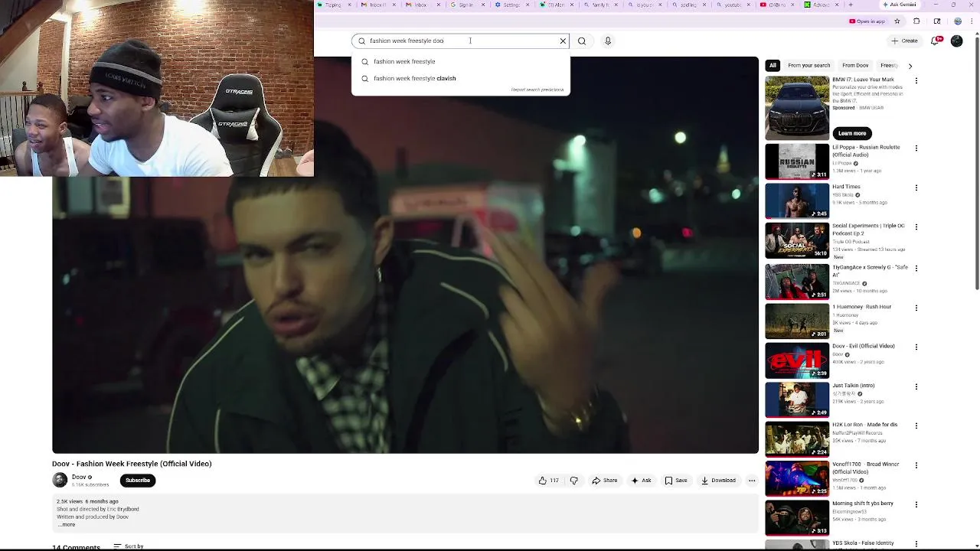Open more actions menu beside Download
Image resolution: width=980 pixels, height=551 pixels.
tap(752, 481)
